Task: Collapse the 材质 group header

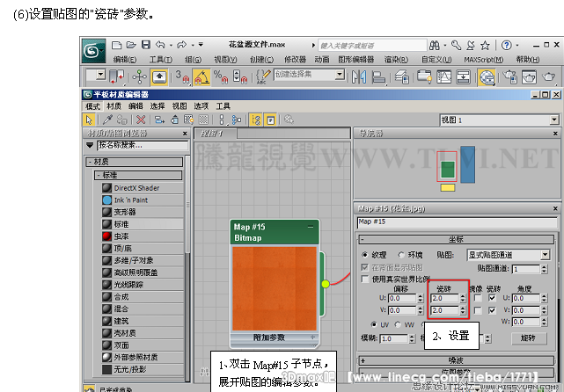Action: (x=134, y=162)
